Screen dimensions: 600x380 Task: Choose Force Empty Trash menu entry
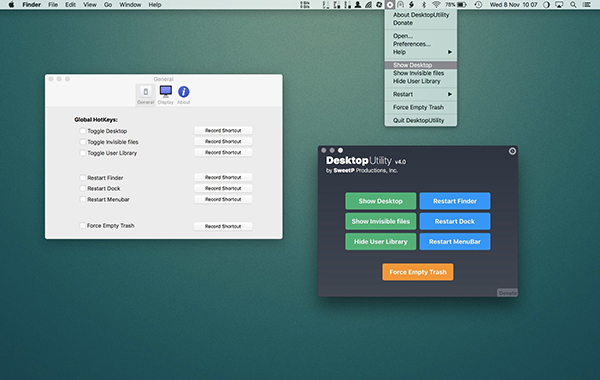pyautogui.click(x=421, y=107)
